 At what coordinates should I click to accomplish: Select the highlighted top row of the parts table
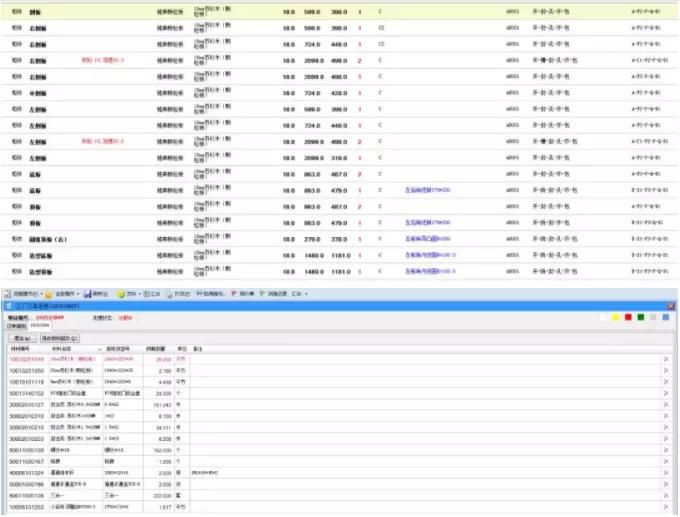[x=339, y=12]
